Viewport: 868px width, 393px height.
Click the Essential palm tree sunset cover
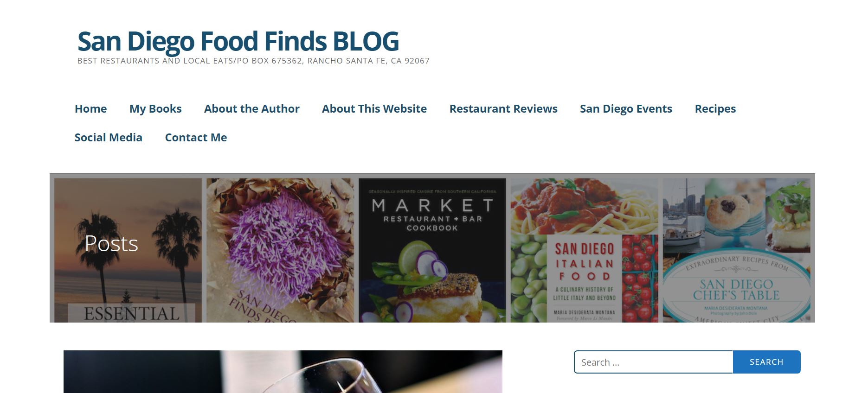point(128,250)
